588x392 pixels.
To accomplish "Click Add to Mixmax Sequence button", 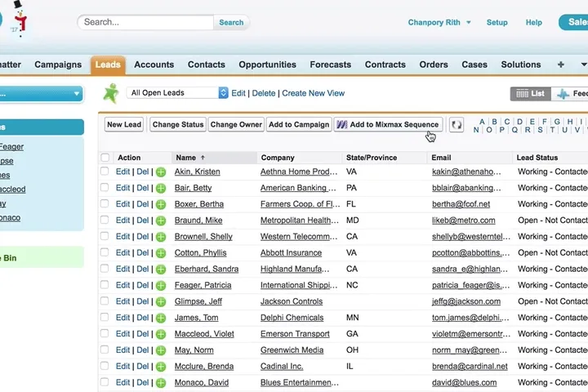I will tap(388, 124).
